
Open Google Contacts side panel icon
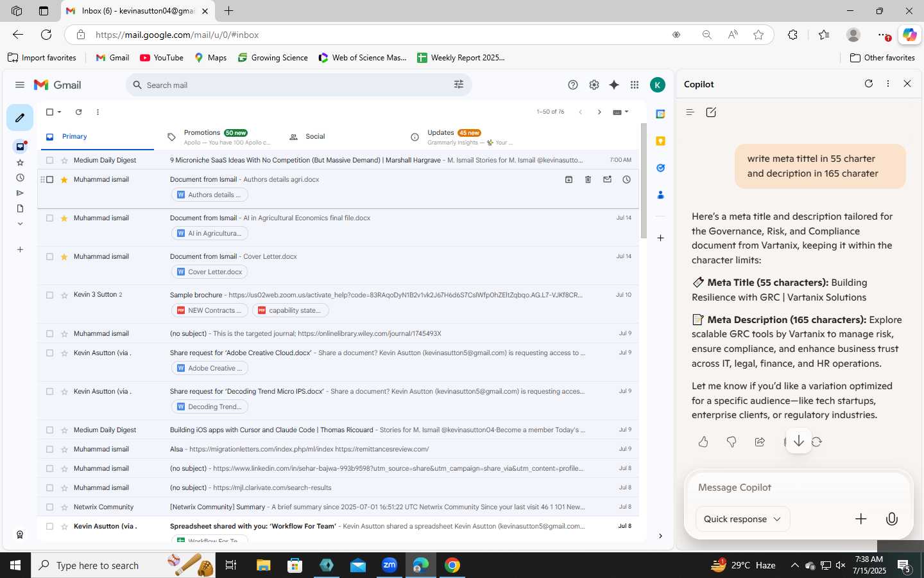click(660, 195)
